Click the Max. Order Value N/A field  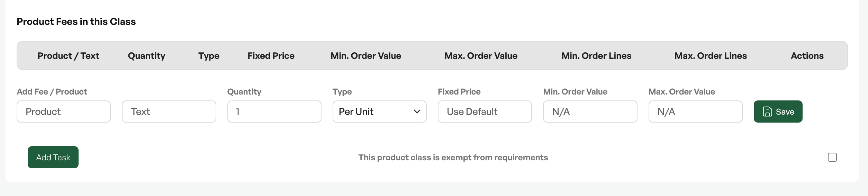click(695, 112)
